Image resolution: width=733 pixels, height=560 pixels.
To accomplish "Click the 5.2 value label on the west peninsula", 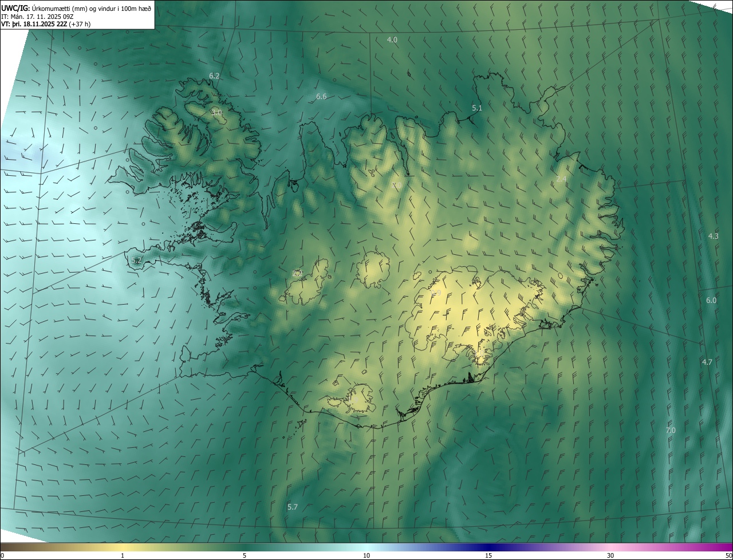I will (x=136, y=261).
